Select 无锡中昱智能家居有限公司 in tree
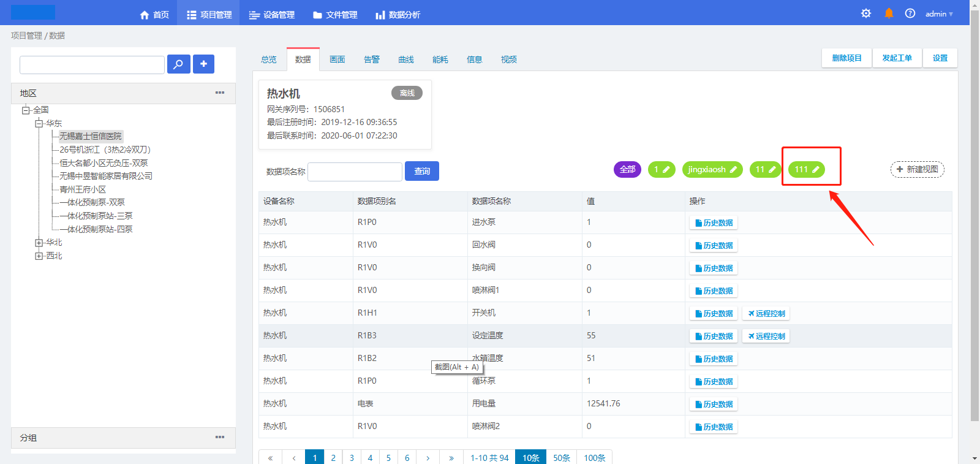Screen dimensions: 980x464 tap(106, 176)
